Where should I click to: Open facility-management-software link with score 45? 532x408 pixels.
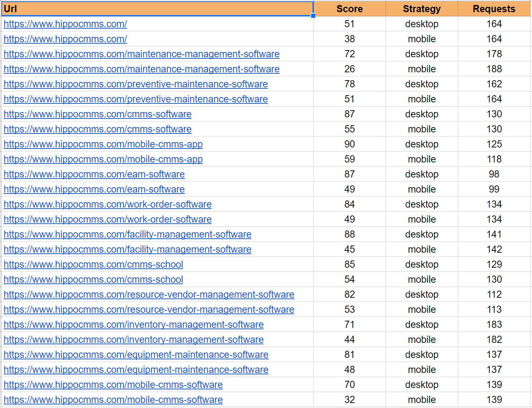(128, 249)
